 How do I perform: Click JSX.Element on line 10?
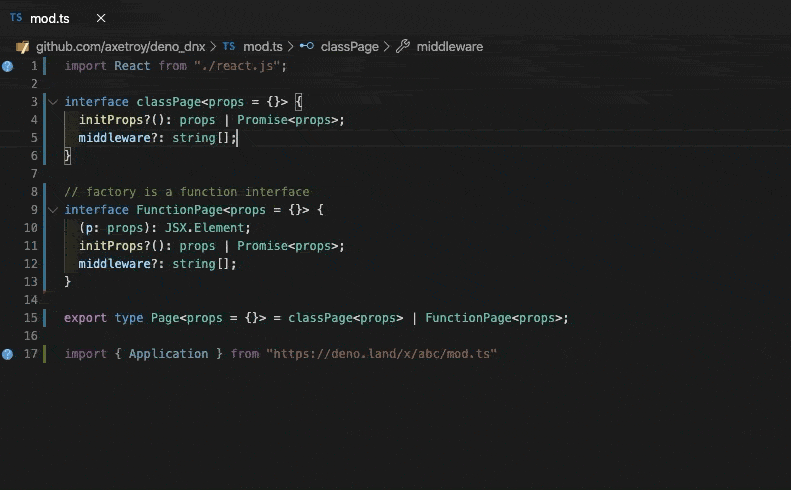tap(204, 228)
